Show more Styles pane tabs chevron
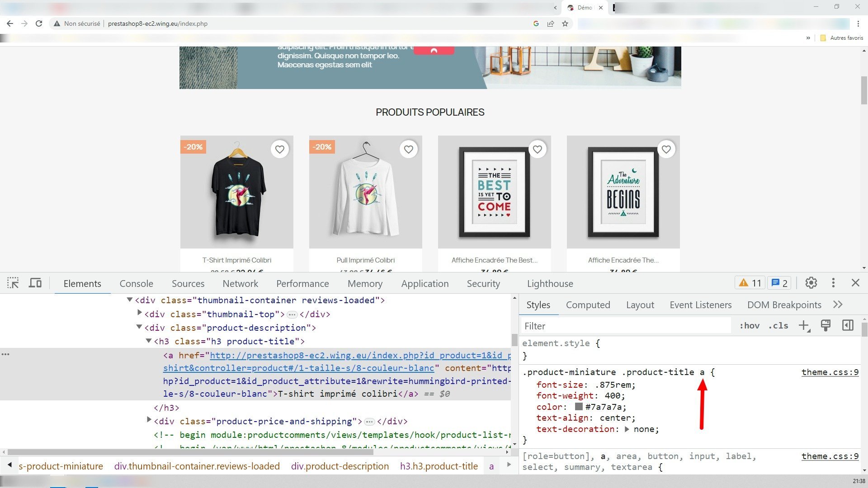 click(x=838, y=305)
